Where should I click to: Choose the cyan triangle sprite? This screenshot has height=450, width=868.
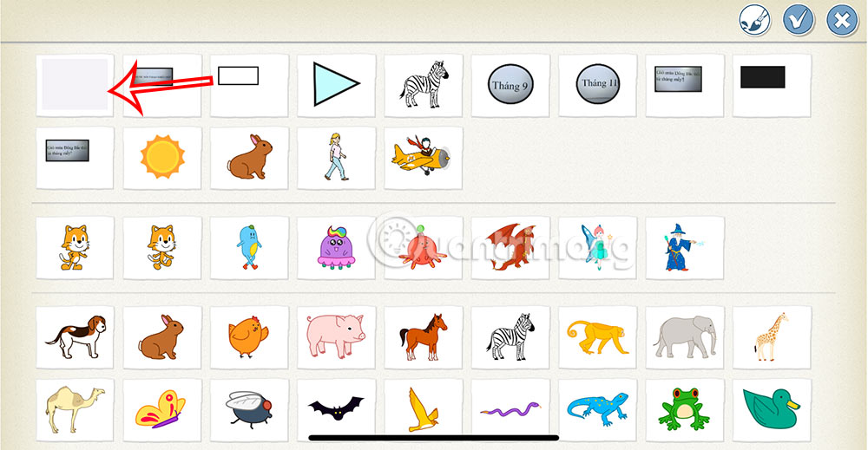(x=337, y=85)
